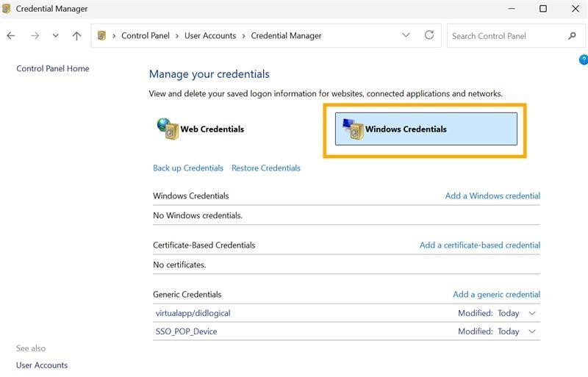Expand the virtualapp/didlogical credential entry

point(533,313)
